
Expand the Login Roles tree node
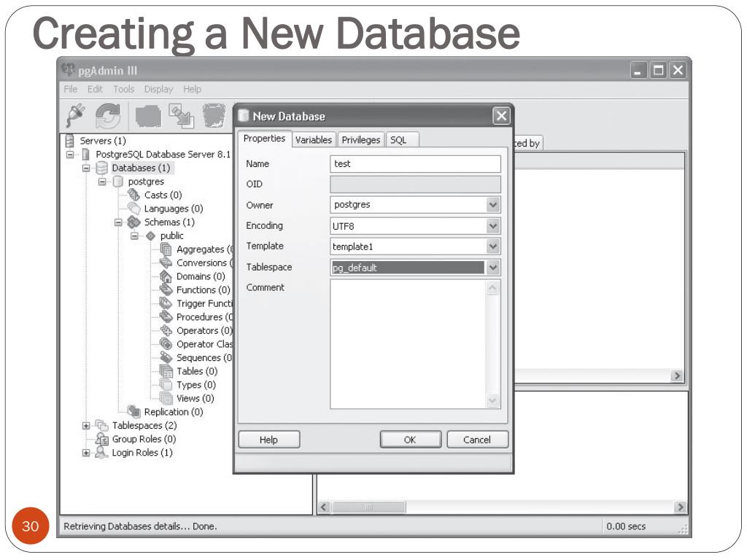[86, 453]
